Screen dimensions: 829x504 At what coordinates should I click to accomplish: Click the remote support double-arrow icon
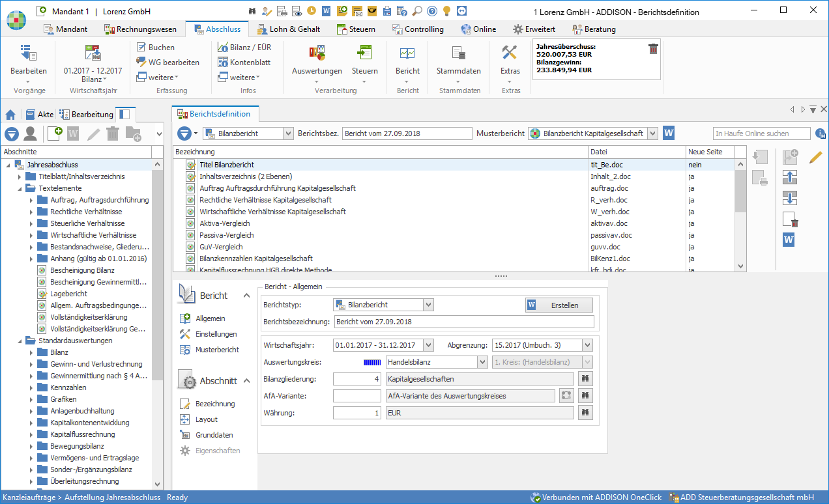pyautogui.click(x=462, y=11)
